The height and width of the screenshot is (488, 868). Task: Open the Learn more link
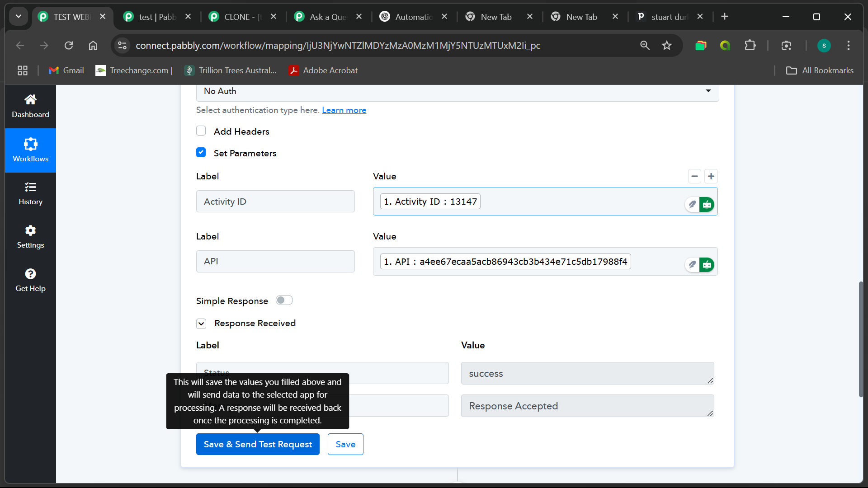click(344, 110)
